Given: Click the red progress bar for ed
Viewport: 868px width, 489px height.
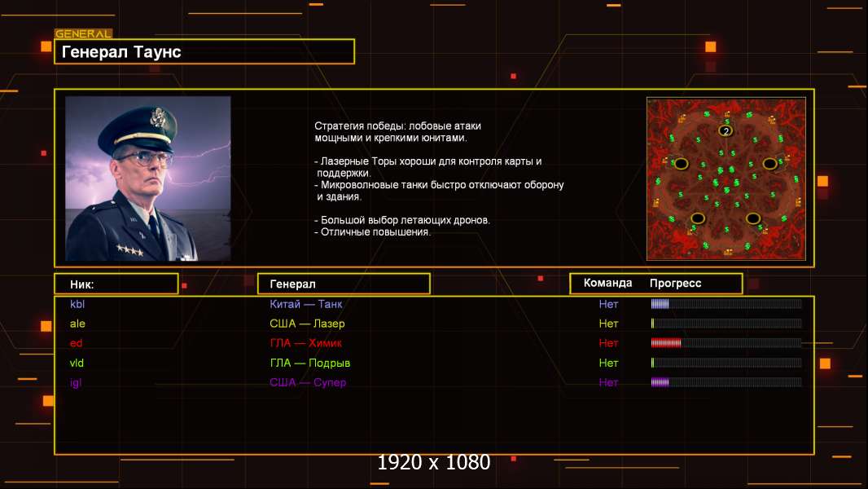Looking at the screenshot, I should (726, 343).
